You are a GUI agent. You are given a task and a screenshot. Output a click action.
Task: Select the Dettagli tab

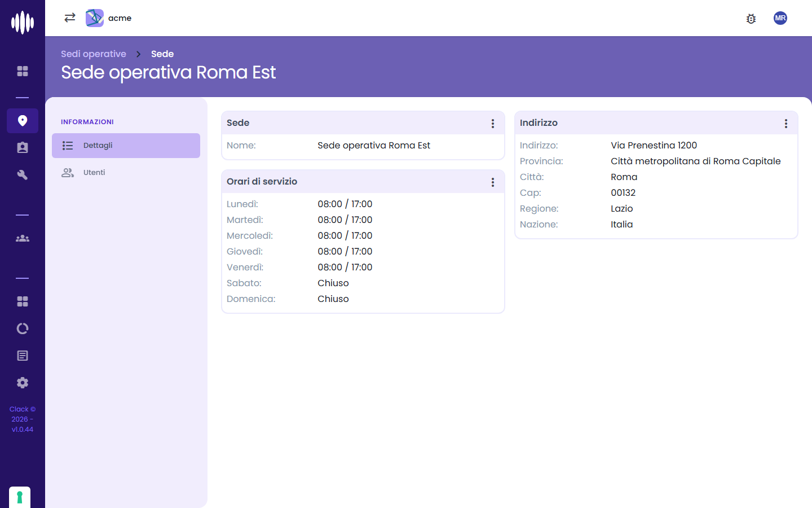(126, 146)
